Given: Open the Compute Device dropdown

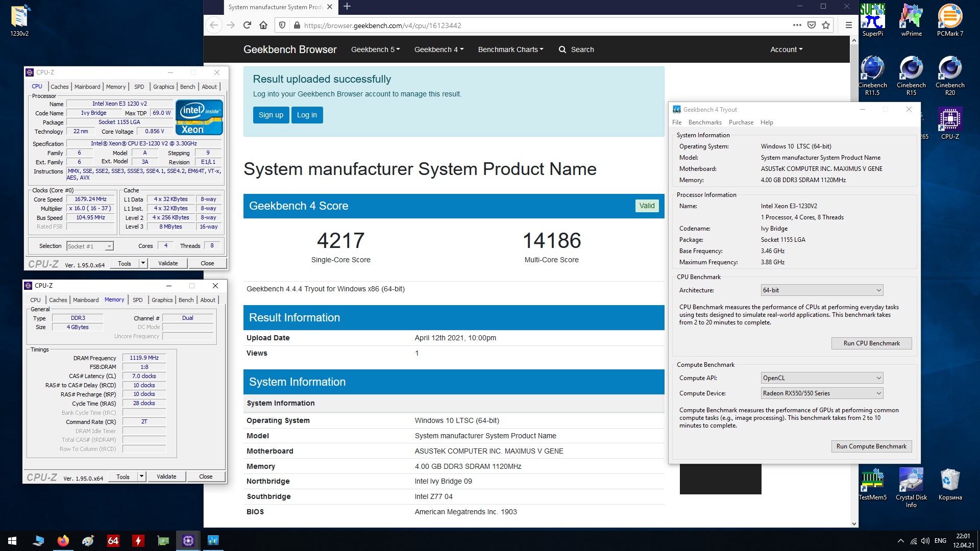Looking at the screenshot, I should coord(822,393).
